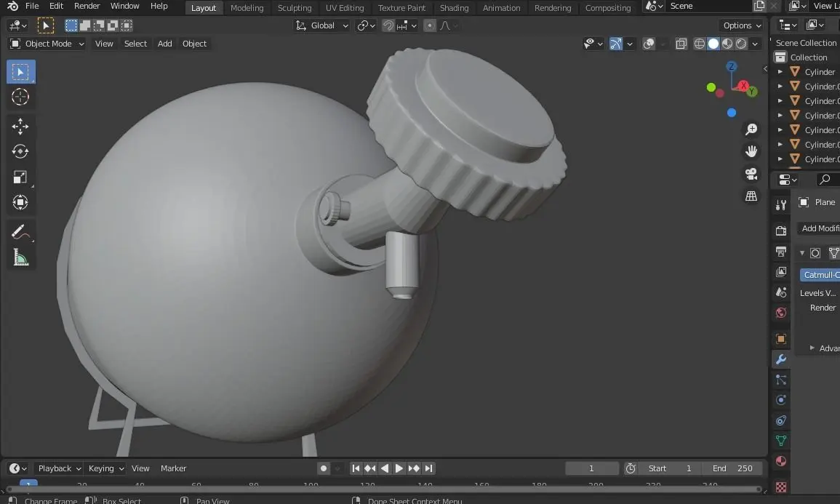The height and width of the screenshot is (504, 840).
Task: Open Global transform orientation dropdown
Action: 322,25
